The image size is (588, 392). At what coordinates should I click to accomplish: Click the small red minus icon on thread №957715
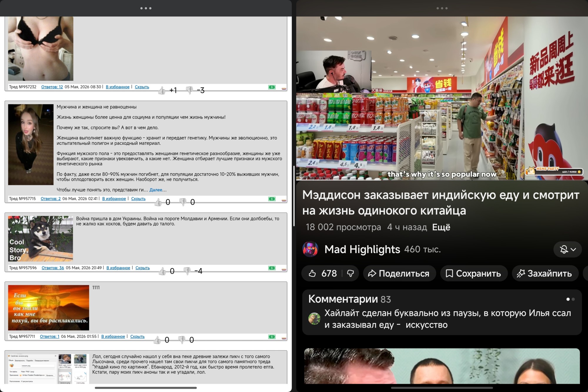click(284, 200)
